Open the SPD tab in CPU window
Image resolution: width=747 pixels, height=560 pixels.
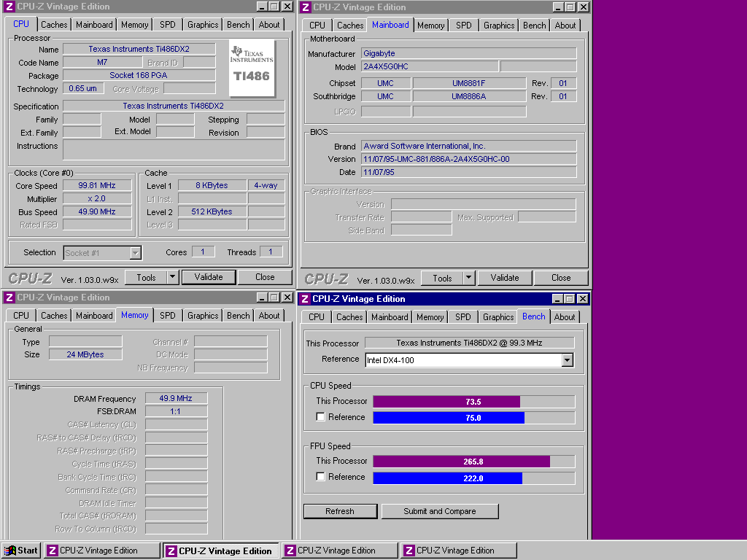(x=167, y=25)
